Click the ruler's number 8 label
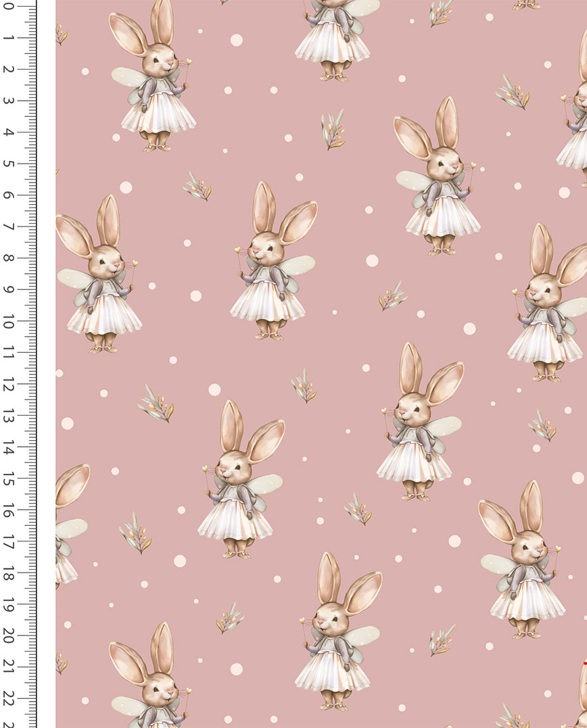The width and height of the screenshot is (587, 728). point(8,258)
